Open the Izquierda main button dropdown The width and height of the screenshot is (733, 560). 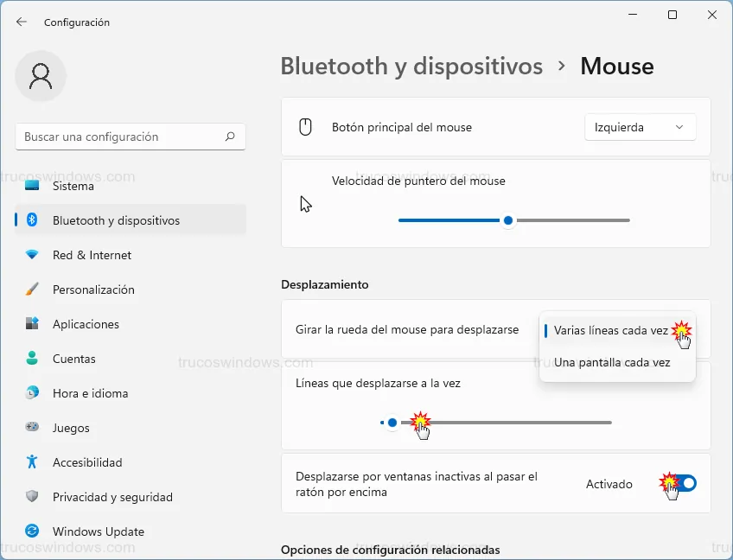point(640,128)
